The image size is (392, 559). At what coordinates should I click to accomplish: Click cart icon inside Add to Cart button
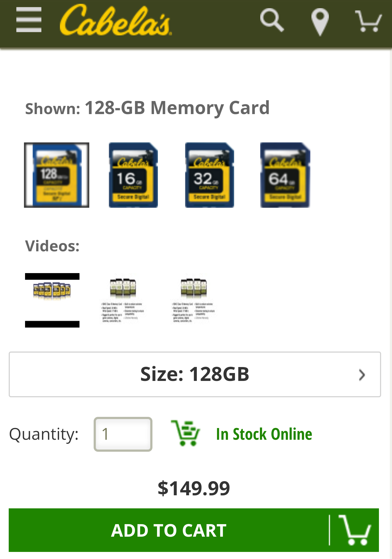(x=355, y=530)
